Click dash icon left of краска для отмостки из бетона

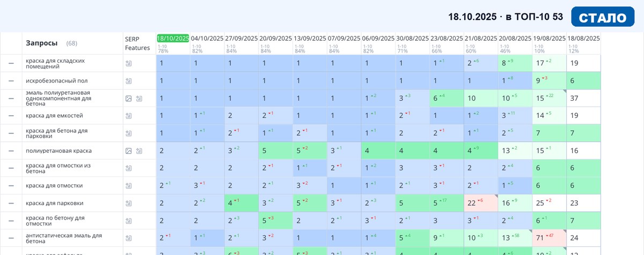[x=11, y=168]
